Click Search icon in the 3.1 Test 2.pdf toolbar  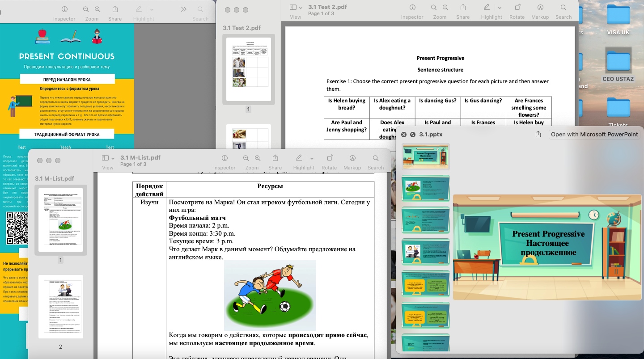click(563, 8)
